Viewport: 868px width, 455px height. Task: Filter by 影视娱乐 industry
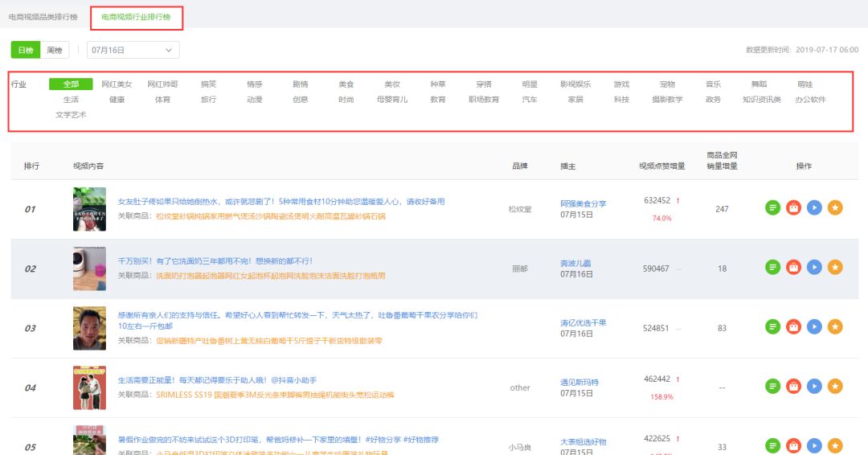tap(575, 84)
